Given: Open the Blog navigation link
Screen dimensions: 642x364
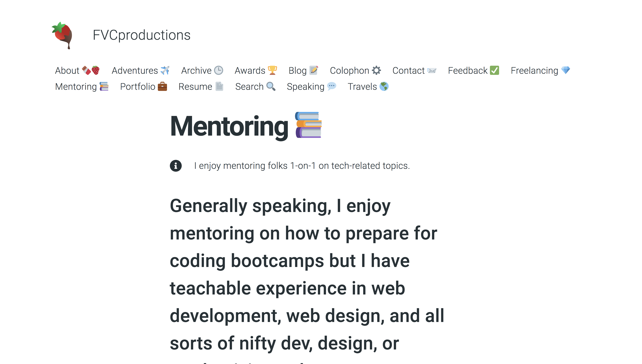Looking at the screenshot, I should click(297, 70).
